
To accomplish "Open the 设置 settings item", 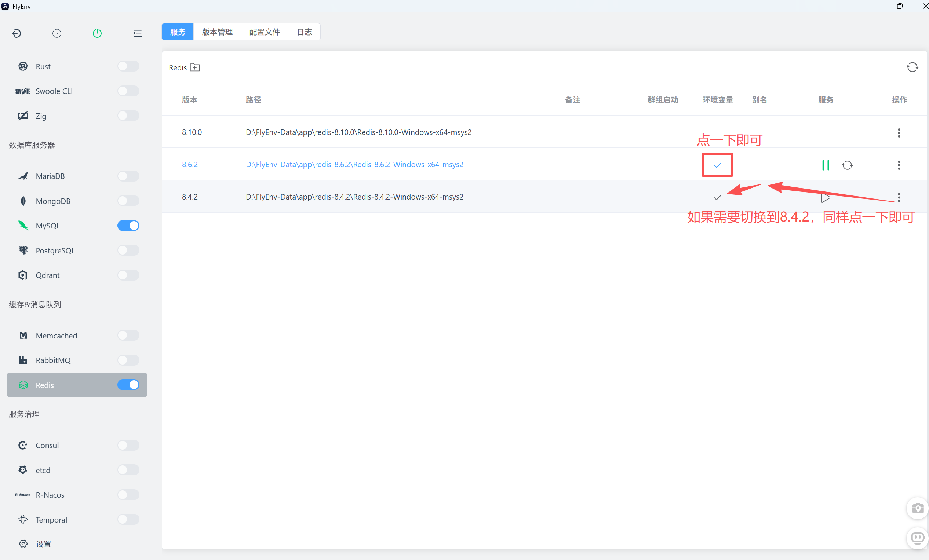I will pyautogui.click(x=77, y=544).
